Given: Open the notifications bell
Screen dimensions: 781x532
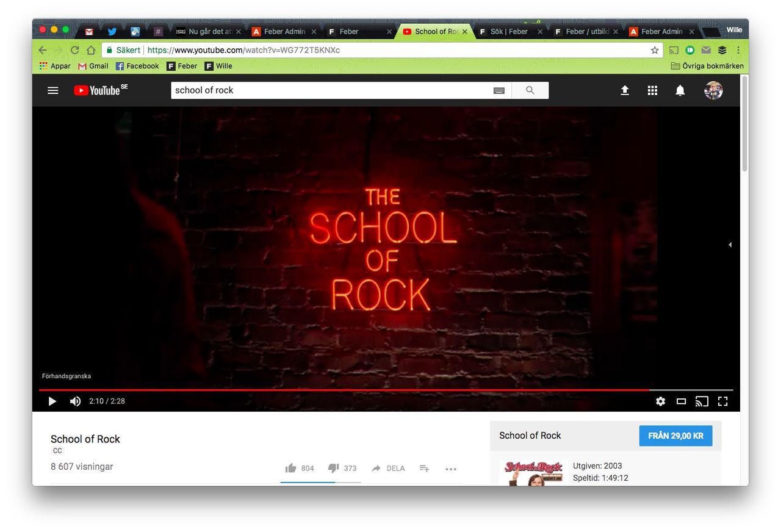Looking at the screenshot, I should [680, 90].
